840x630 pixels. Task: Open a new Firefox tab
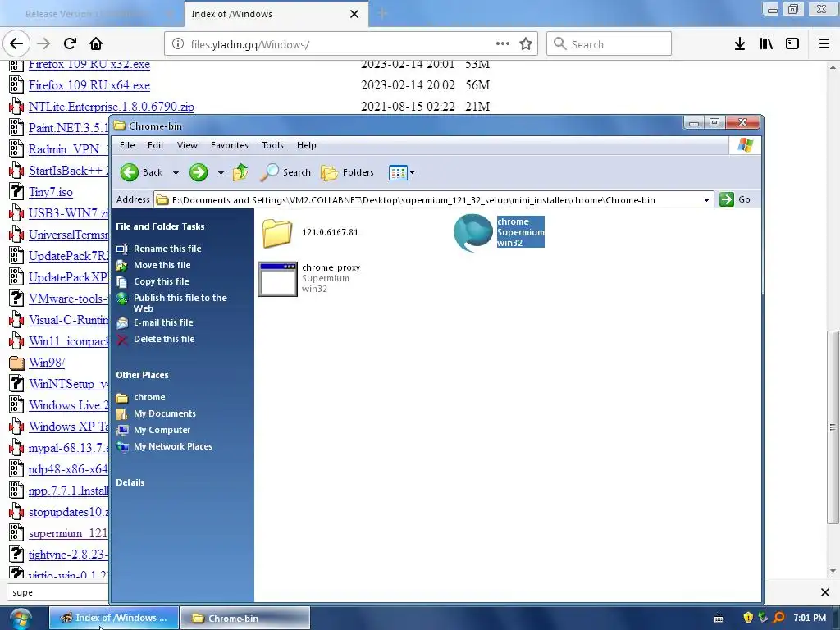coord(382,13)
